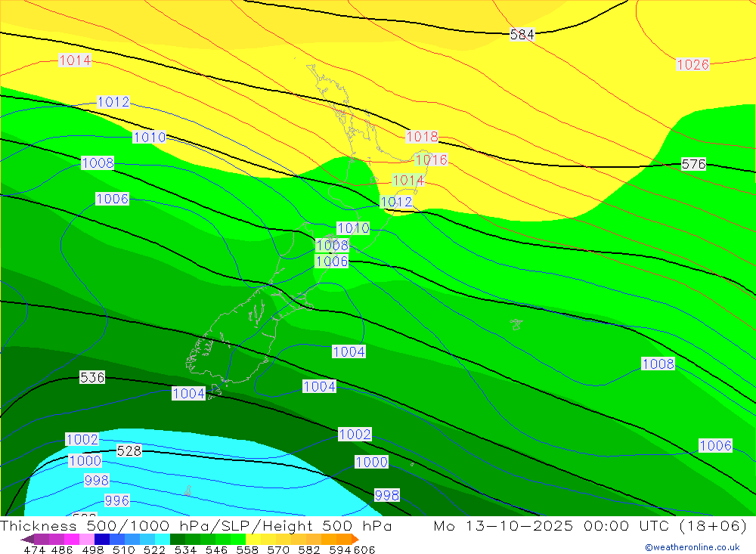Select the light pink legend swatch

[87, 539]
